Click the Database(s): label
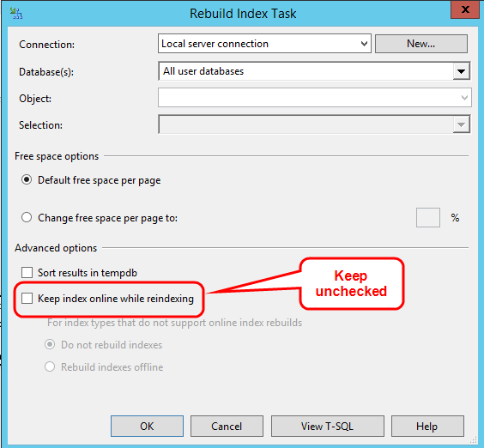 click(x=46, y=72)
